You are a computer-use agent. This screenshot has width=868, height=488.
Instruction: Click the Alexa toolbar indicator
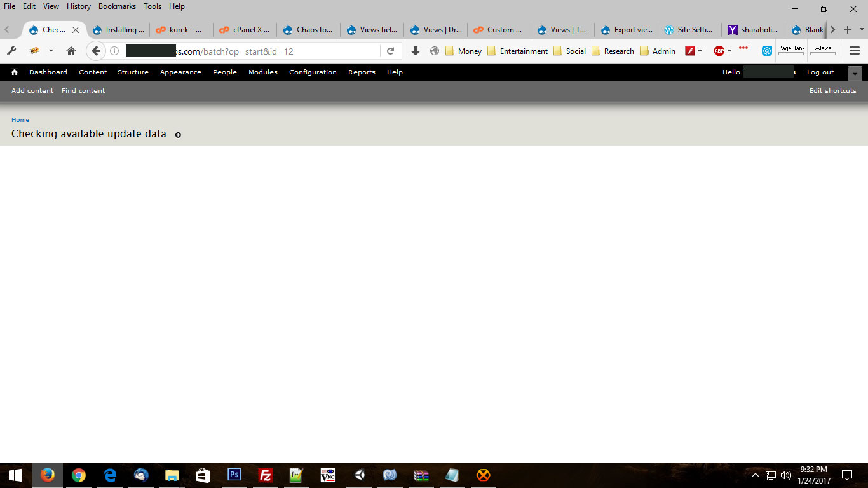pos(823,50)
